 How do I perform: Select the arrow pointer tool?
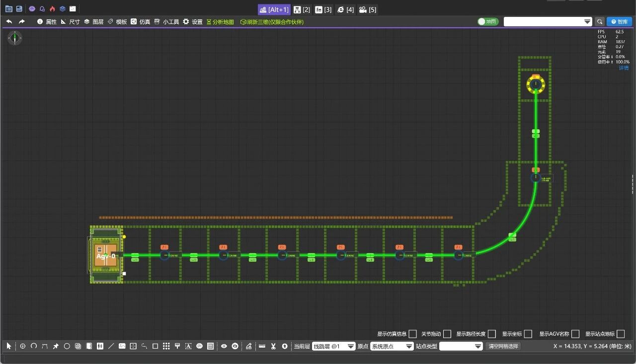point(9,346)
